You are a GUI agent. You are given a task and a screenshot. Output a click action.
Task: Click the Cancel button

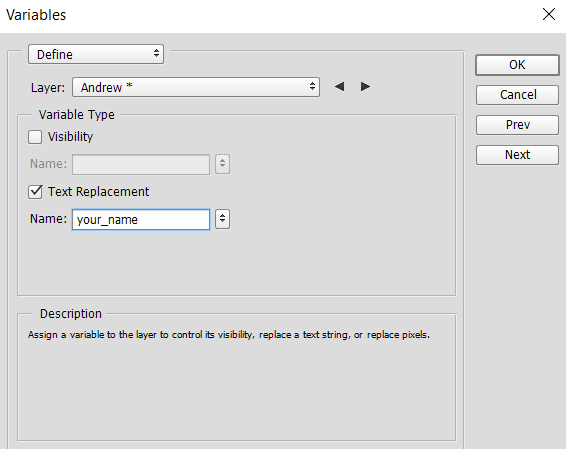517,95
